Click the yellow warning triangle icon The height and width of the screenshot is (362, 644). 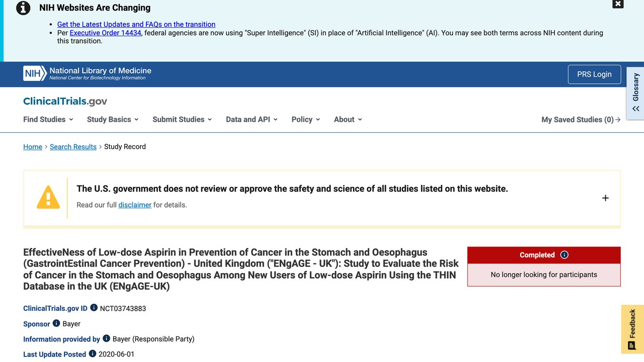coord(48,197)
